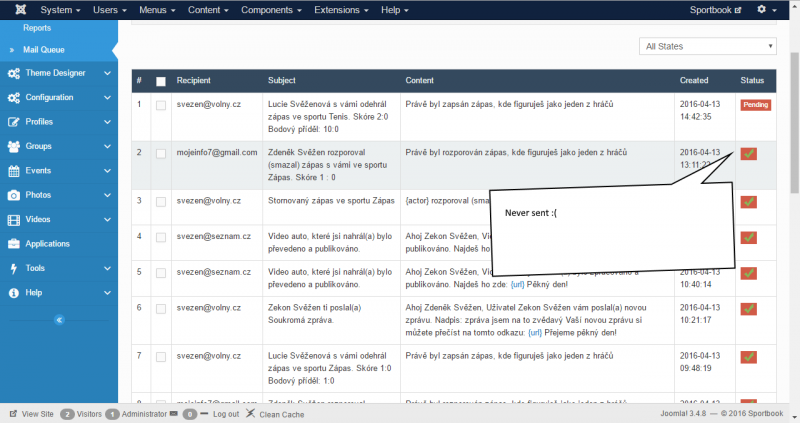This screenshot has width=800, height=423.
Task: Expand the Tools section chevron
Action: [x=107, y=268]
